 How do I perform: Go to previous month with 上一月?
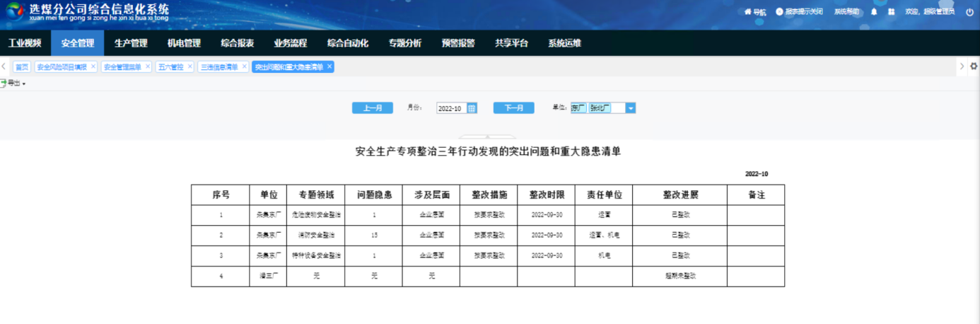click(373, 108)
